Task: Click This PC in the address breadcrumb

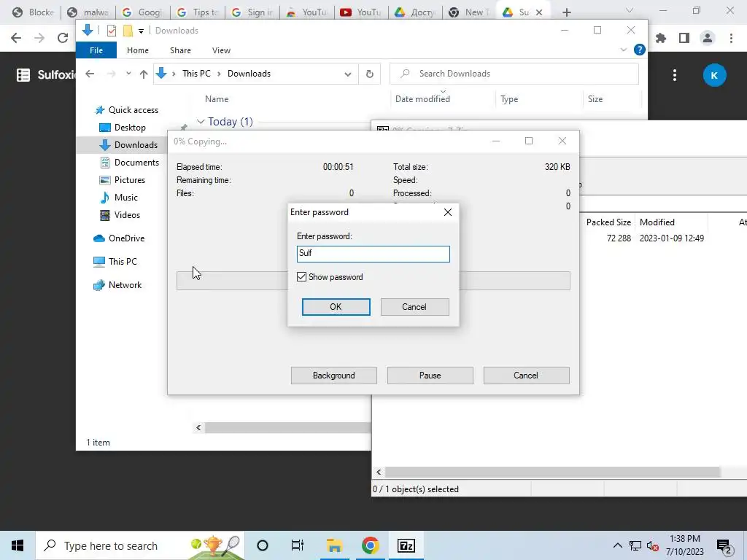Action: (x=196, y=74)
